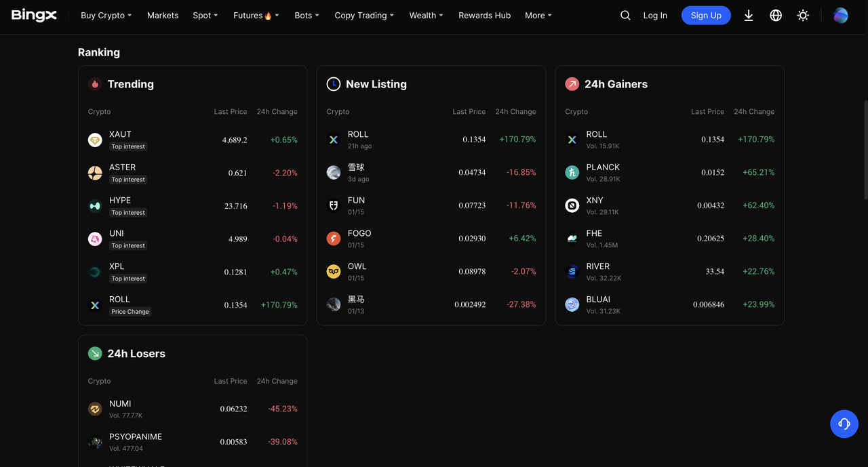Click the FOGO coin icon

(333, 239)
